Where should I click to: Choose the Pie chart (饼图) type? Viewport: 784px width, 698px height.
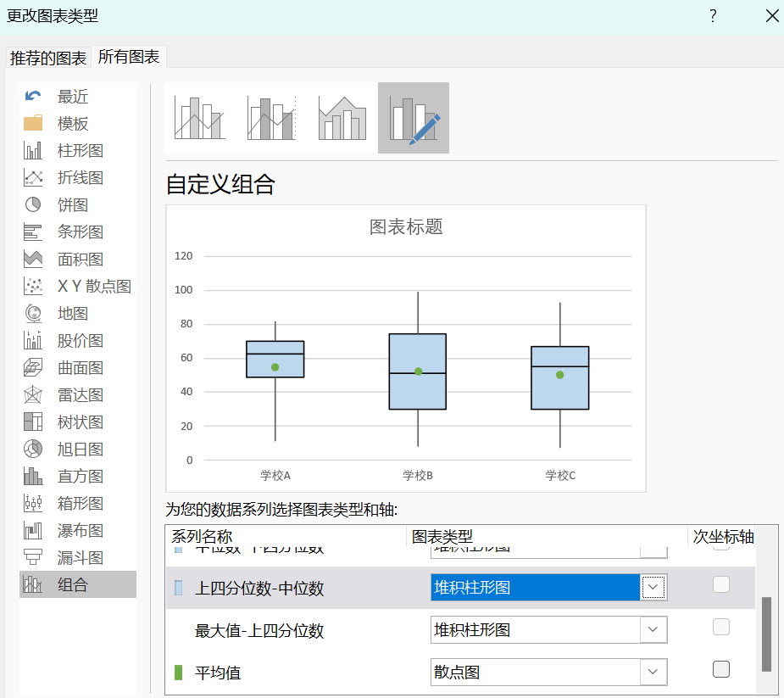click(x=78, y=204)
